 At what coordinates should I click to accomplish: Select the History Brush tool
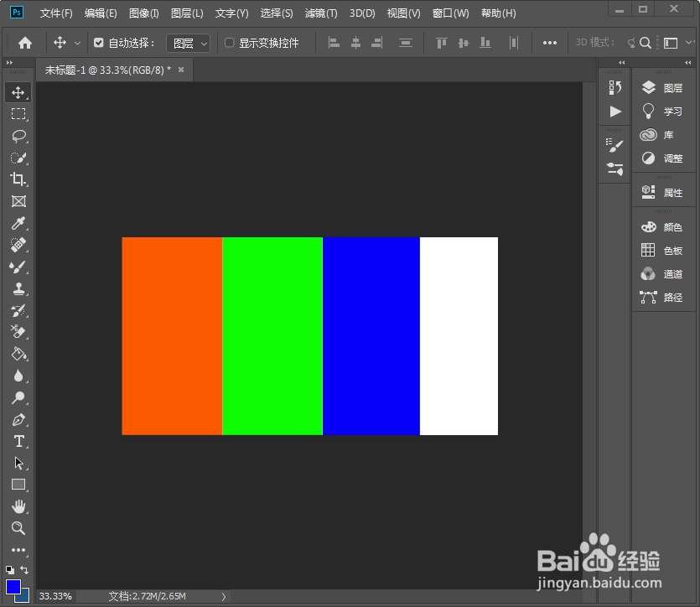pyautogui.click(x=18, y=311)
